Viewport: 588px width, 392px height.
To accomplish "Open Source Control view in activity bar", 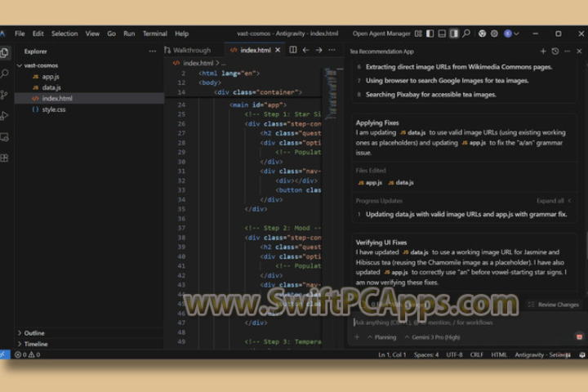I will pos(5,95).
